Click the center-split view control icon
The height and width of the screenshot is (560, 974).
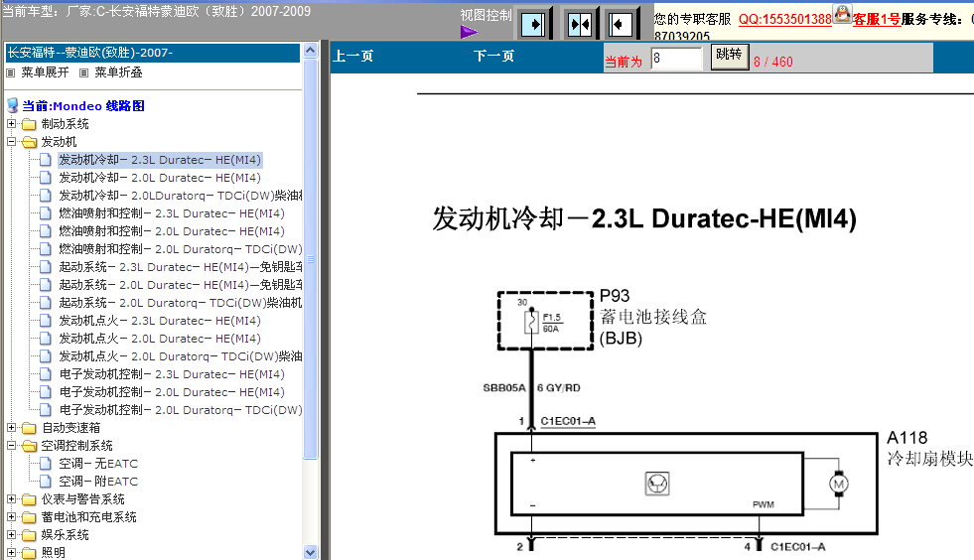[580, 25]
